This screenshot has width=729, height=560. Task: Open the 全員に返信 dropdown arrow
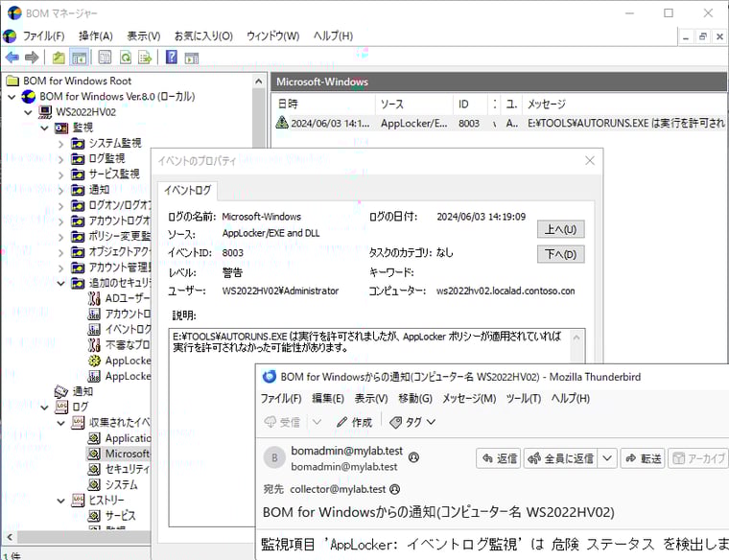(x=607, y=458)
